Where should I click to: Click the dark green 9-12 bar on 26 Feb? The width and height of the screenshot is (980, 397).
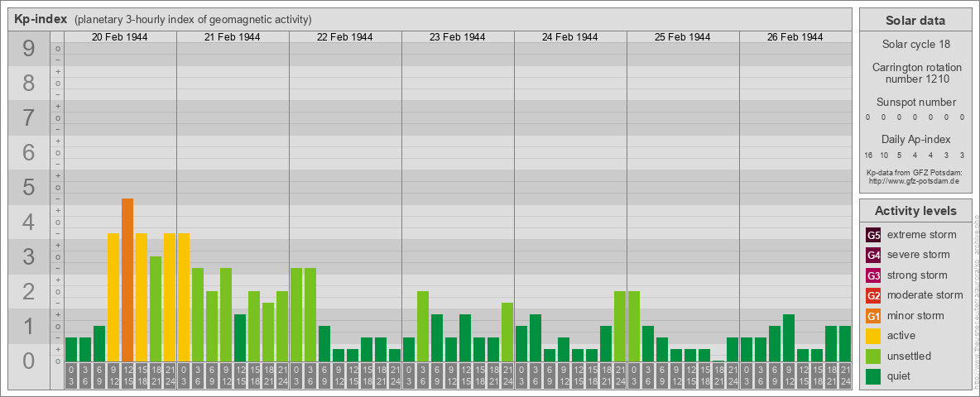pyautogui.click(x=789, y=337)
